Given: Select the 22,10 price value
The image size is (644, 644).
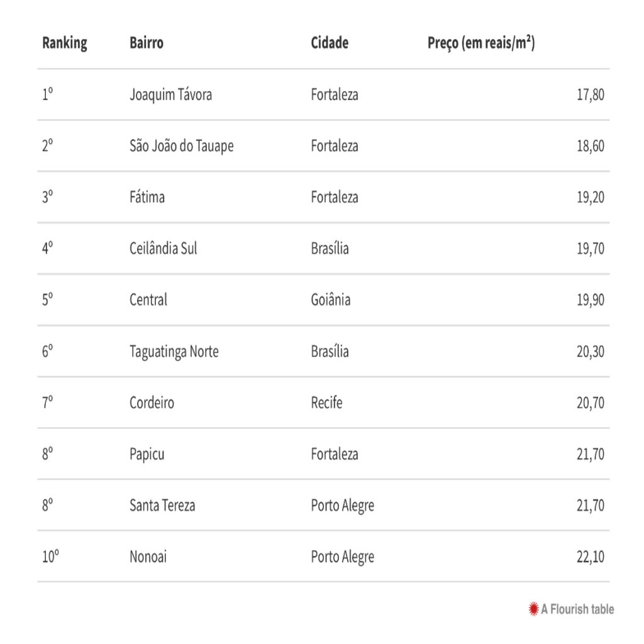Looking at the screenshot, I should [x=590, y=557].
